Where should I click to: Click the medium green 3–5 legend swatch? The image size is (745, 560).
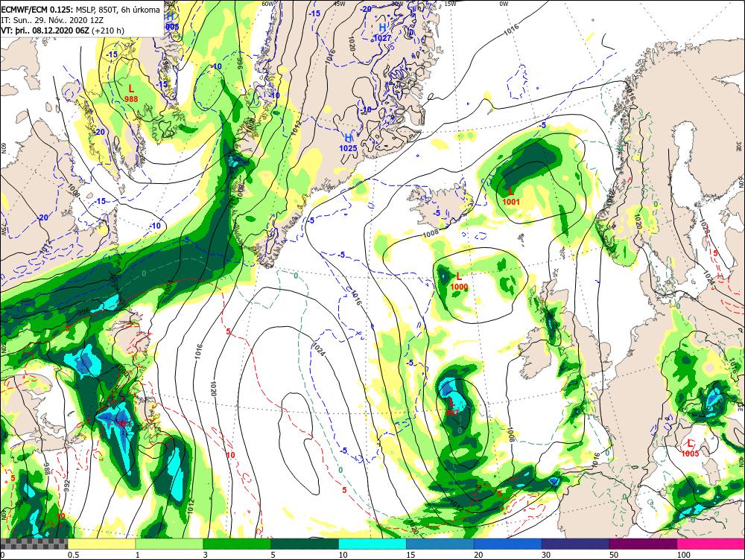pos(237,544)
